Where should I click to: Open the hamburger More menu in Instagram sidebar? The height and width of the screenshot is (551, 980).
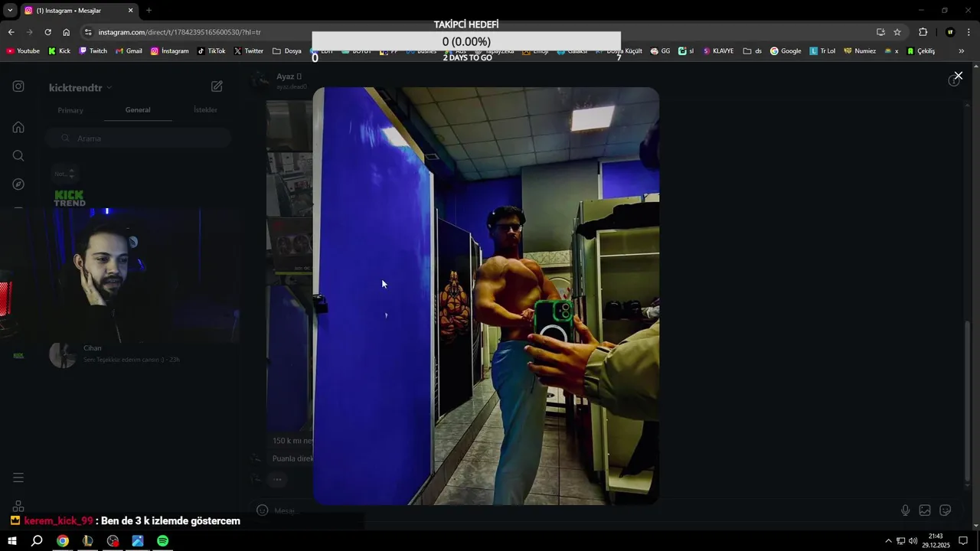click(18, 478)
